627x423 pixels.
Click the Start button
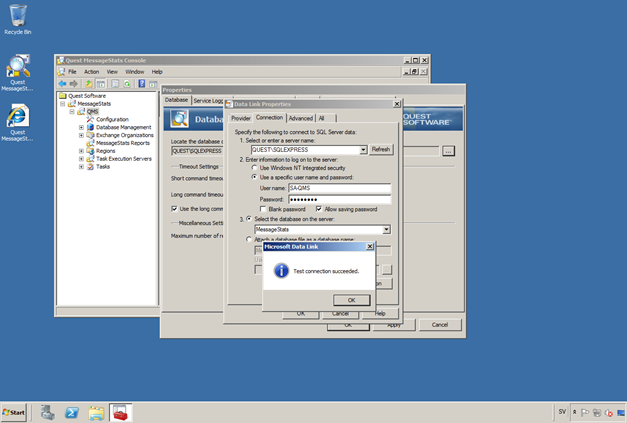pos(14,412)
